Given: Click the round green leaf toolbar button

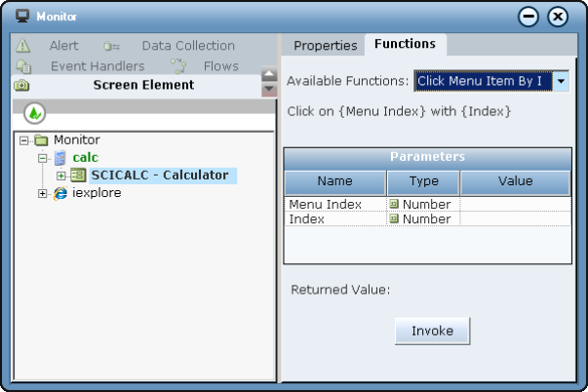Looking at the screenshot, I should point(35,113).
